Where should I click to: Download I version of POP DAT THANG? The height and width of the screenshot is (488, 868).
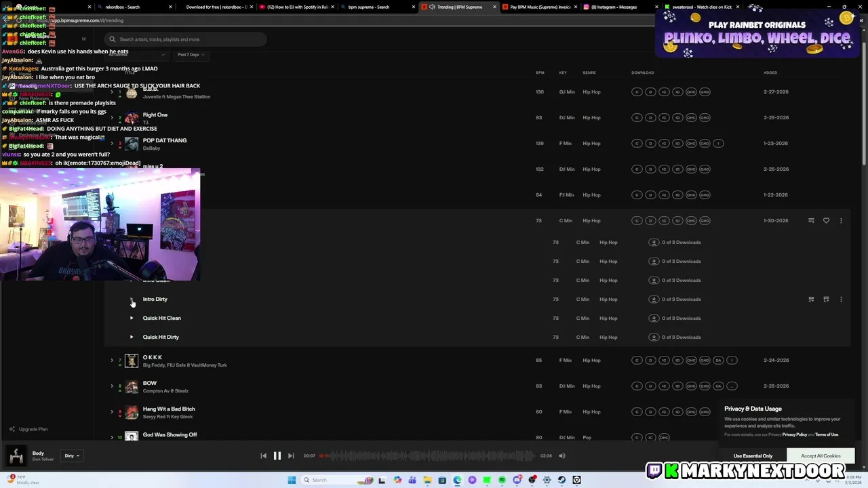(x=719, y=143)
